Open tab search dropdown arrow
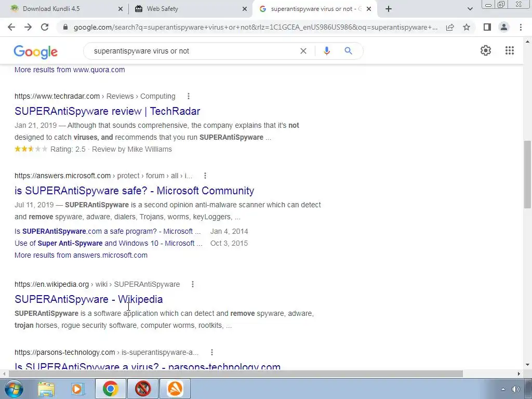532x399 pixels. tap(470, 9)
